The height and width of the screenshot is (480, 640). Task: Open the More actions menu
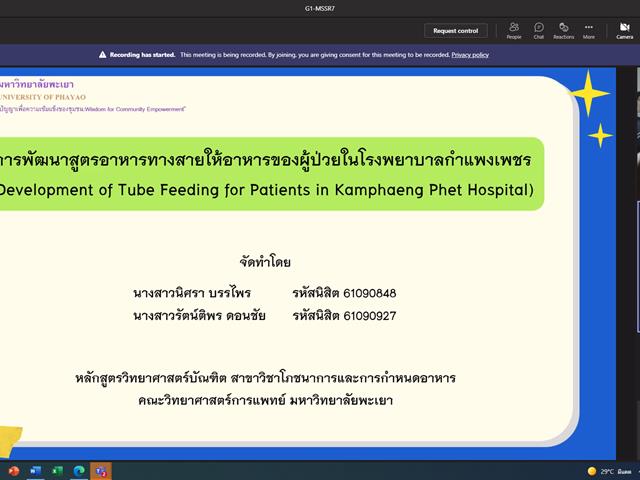click(589, 31)
